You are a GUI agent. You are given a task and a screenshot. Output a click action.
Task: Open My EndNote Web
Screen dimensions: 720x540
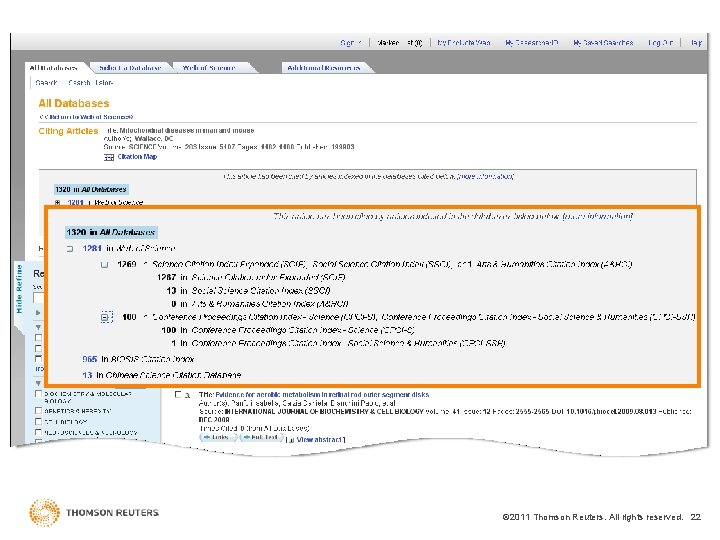pos(463,43)
